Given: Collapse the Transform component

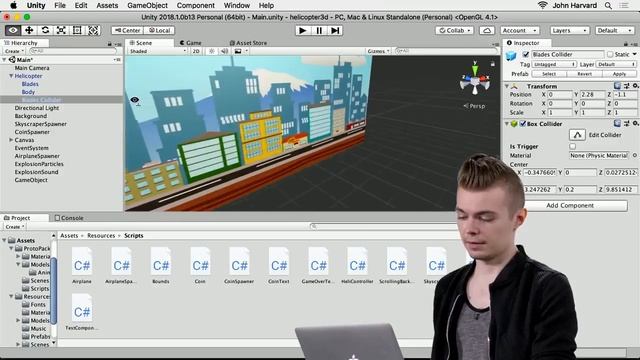Looking at the screenshot, I should click(x=507, y=86).
